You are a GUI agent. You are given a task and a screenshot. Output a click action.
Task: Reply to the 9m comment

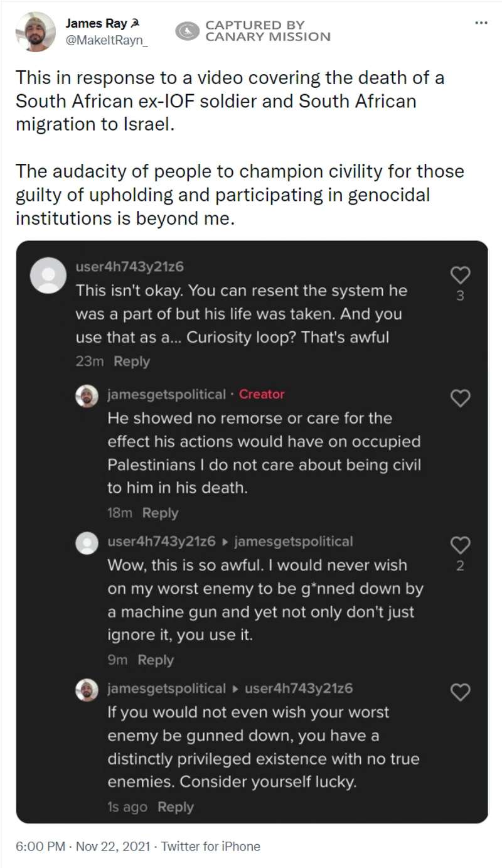pos(156,660)
